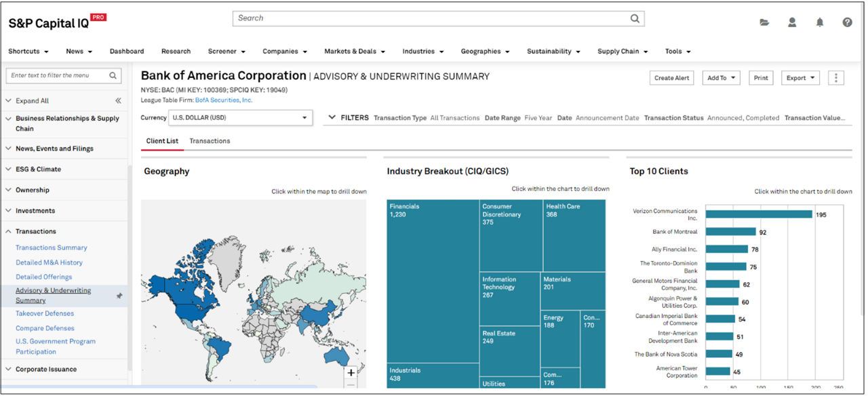Click the menu filter text field
The height and width of the screenshot is (398, 868).
coord(64,76)
